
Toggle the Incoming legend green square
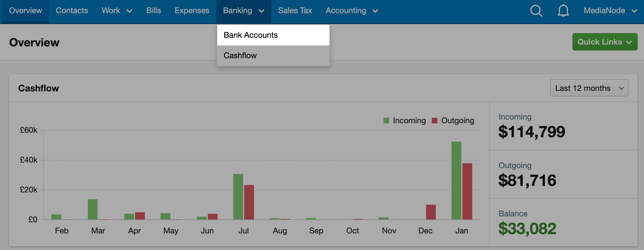pyautogui.click(x=386, y=120)
